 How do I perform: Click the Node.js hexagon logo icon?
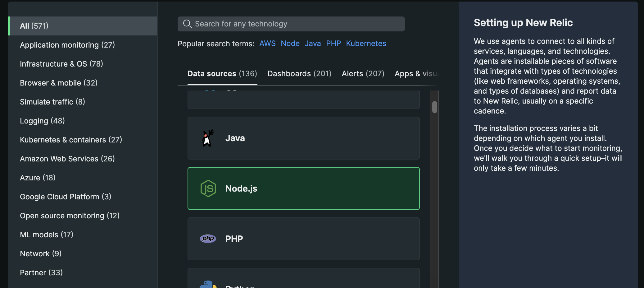208,188
